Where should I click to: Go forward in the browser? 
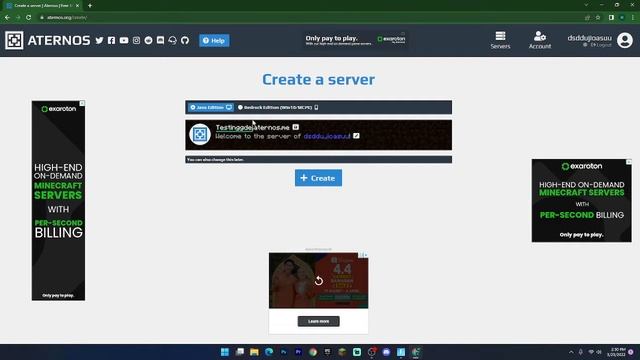[18, 18]
